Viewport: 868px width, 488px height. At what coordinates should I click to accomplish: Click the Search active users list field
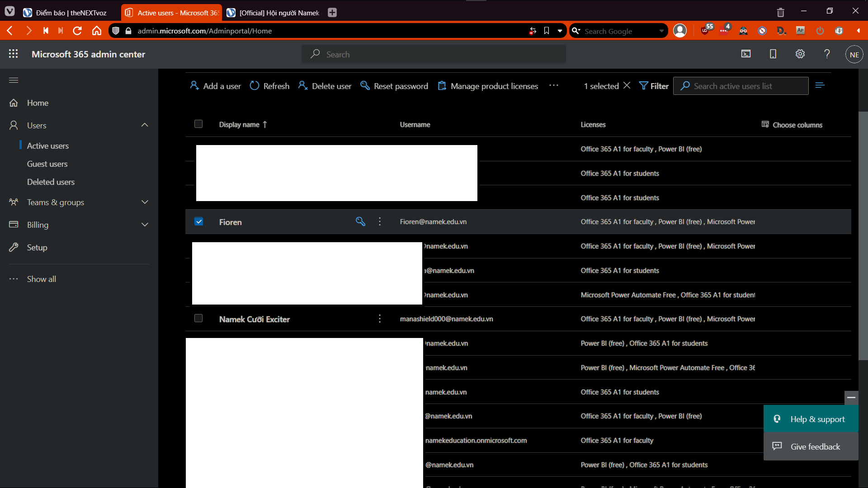[741, 86]
